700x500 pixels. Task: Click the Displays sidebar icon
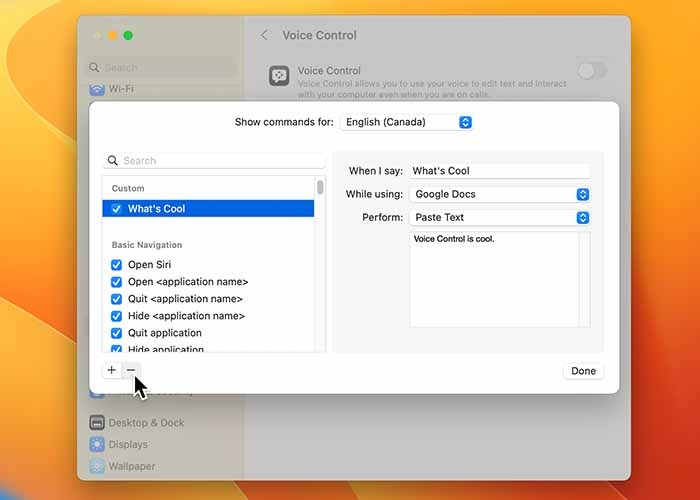[97, 444]
